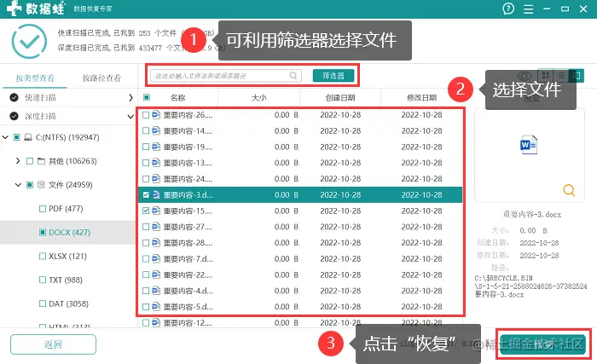
Task: Click Word icon of 重要内容-24 file
Action: pyautogui.click(x=156, y=178)
